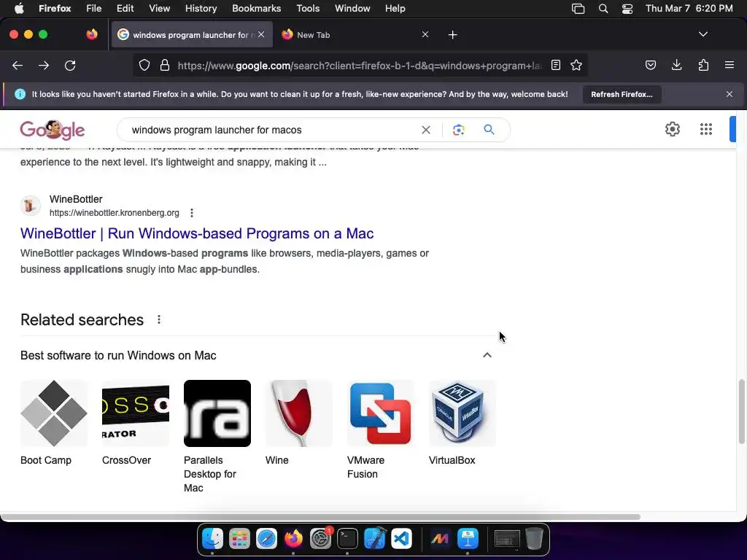The height and width of the screenshot is (560, 747).
Task: Open the Firefox application menu
Action: click(729, 65)
